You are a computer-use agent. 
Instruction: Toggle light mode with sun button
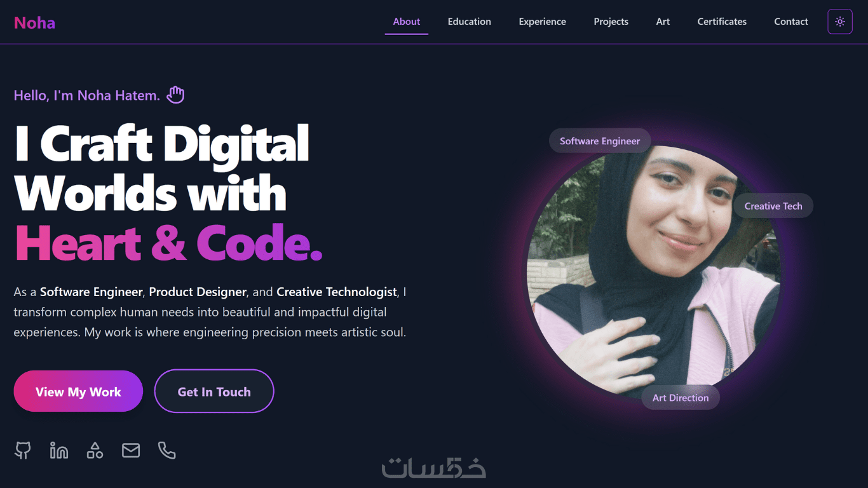coord(840,22)
